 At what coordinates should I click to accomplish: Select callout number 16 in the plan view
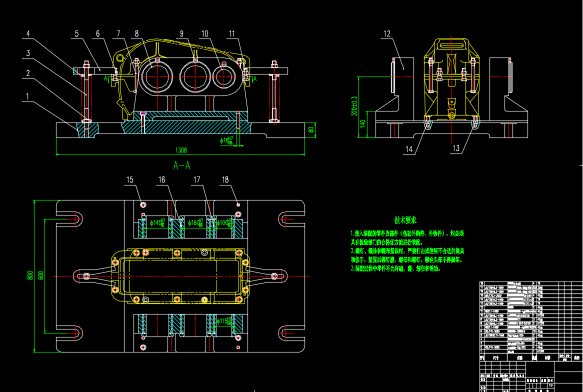[161, 180]
